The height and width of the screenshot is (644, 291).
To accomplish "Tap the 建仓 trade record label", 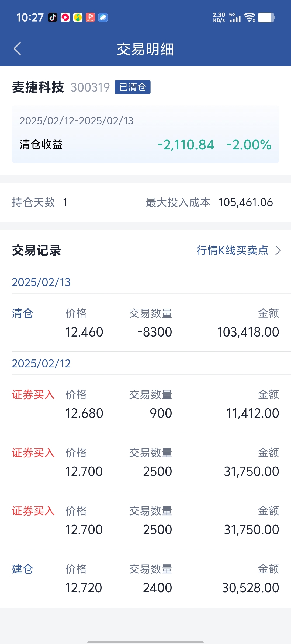I will (x=22, y=569).
